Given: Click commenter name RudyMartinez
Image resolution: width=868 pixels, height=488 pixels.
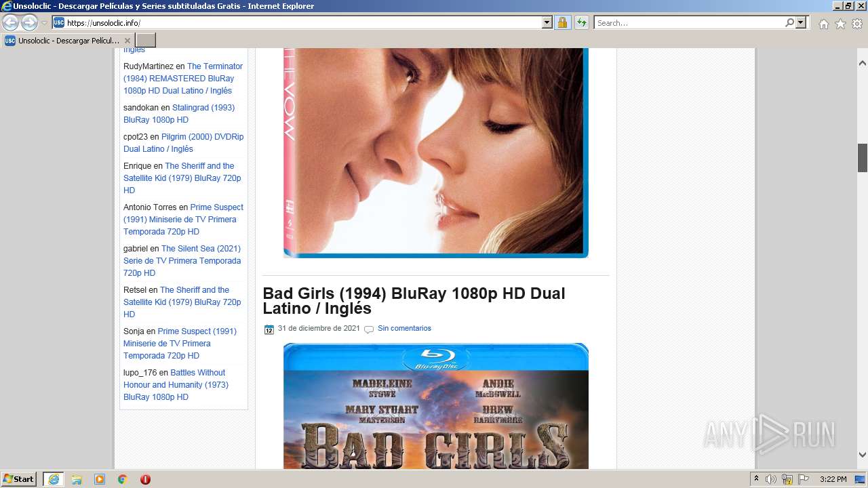Looking at the screenshot, I should pyautogui.click(x=149, y=66).
